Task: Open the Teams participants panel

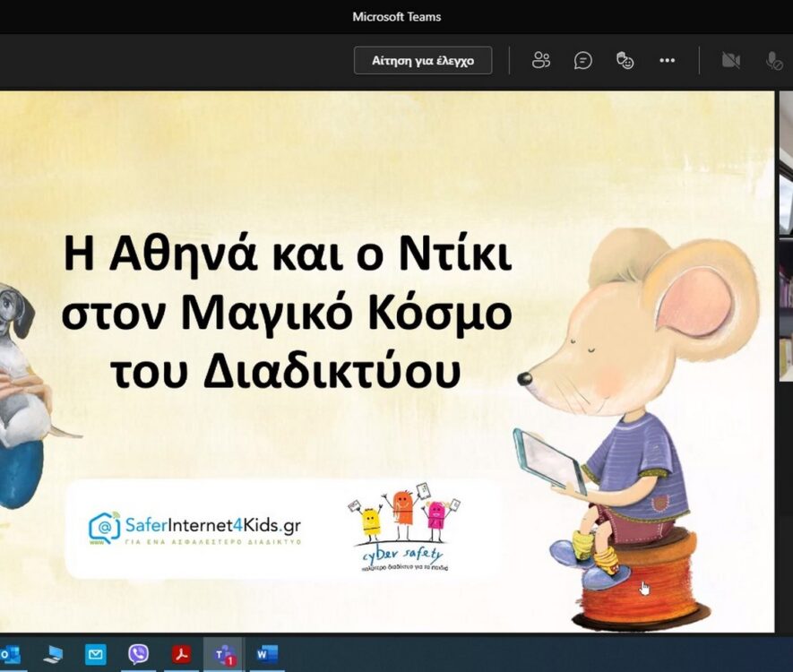Action: pyautogui.click(x=541, y=61)
